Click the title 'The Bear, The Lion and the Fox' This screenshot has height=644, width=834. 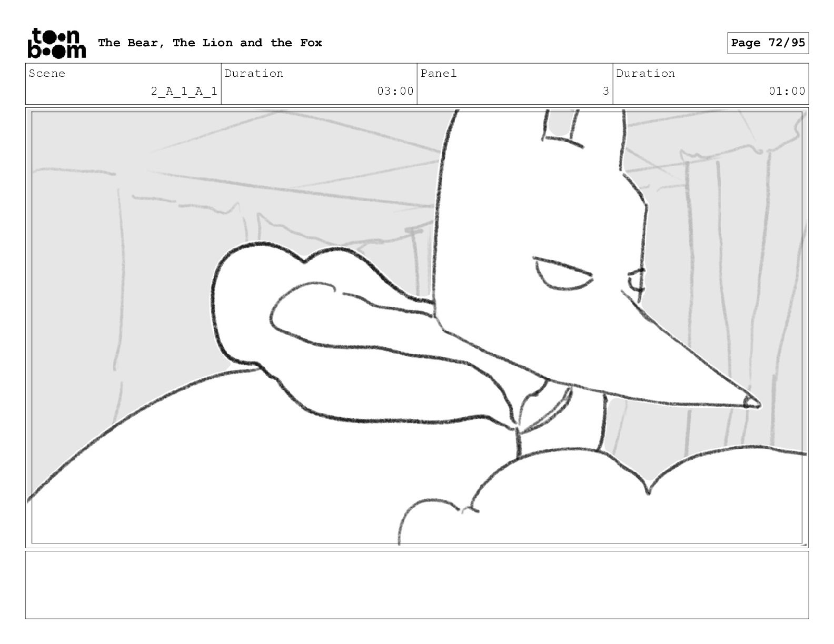(x=210, y=43)
